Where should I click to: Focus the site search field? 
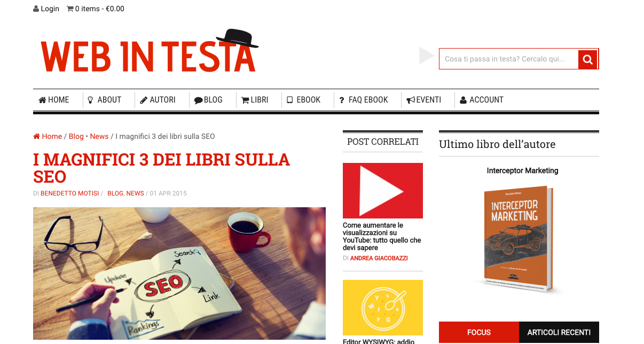[509, 59]
